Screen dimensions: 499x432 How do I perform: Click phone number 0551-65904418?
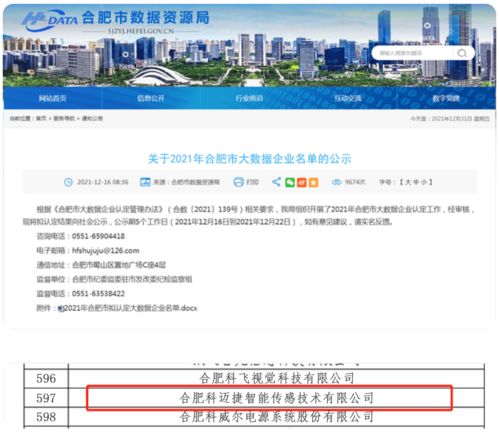click(x=98, y=236)
